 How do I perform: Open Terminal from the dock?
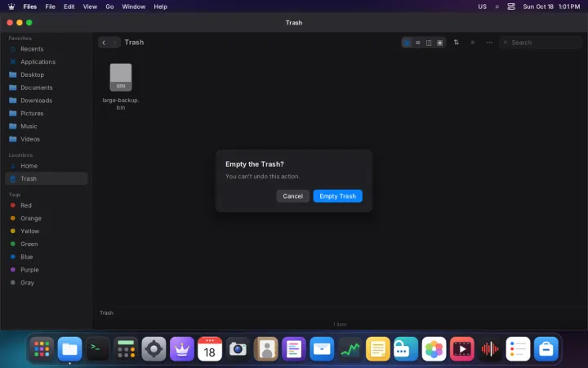98,349
